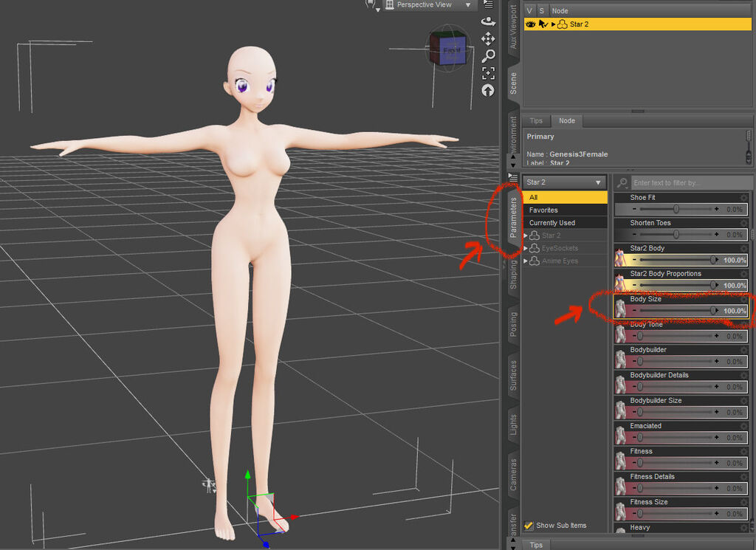Open the Shoe Fit gear settings

point(743,197)
